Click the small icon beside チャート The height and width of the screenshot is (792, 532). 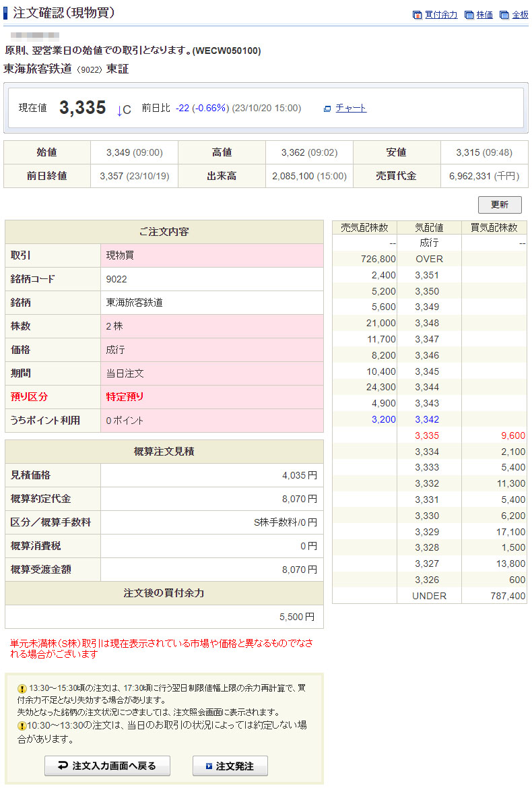327,109
